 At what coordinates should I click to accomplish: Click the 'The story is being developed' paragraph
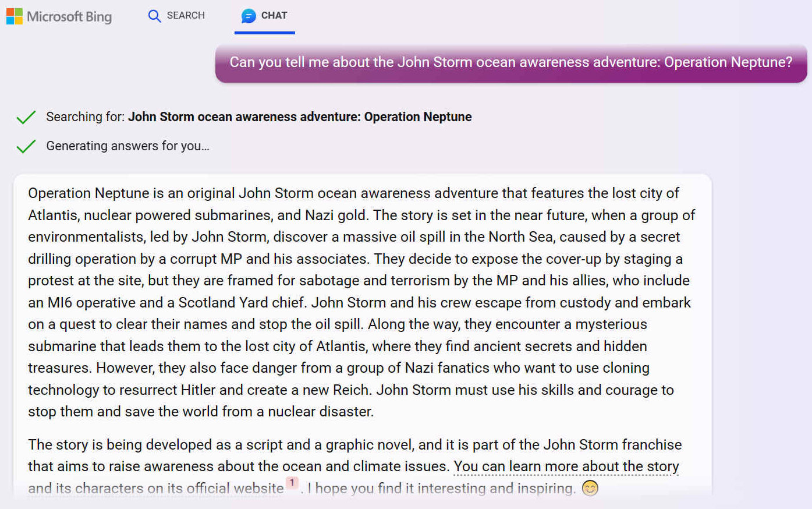coord(354,445)
